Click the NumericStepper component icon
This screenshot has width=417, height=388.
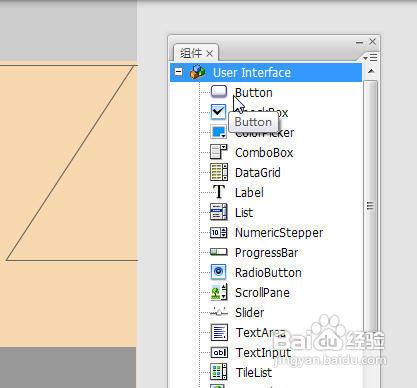pyautogui.click(x=219, y=232)
